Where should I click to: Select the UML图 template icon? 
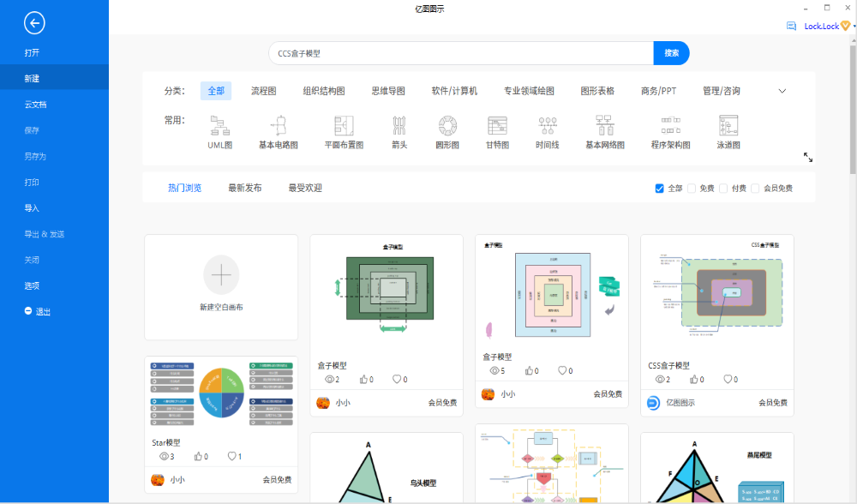[x=220, y=127]
